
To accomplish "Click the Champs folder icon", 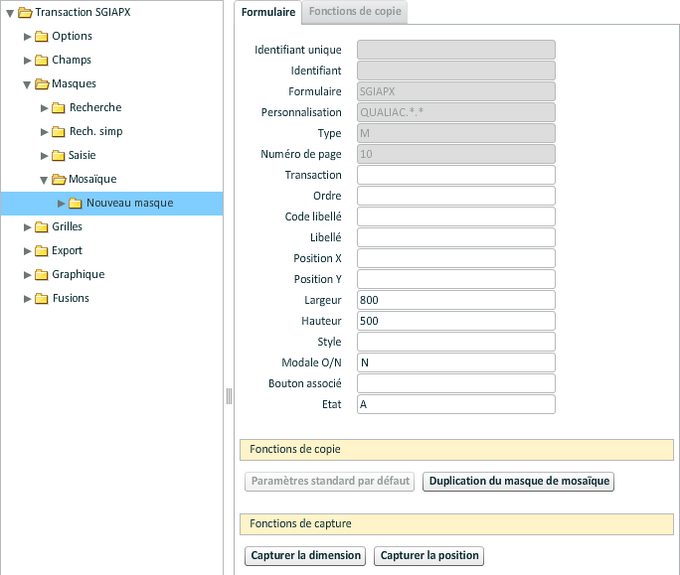I will coord(41,60).
